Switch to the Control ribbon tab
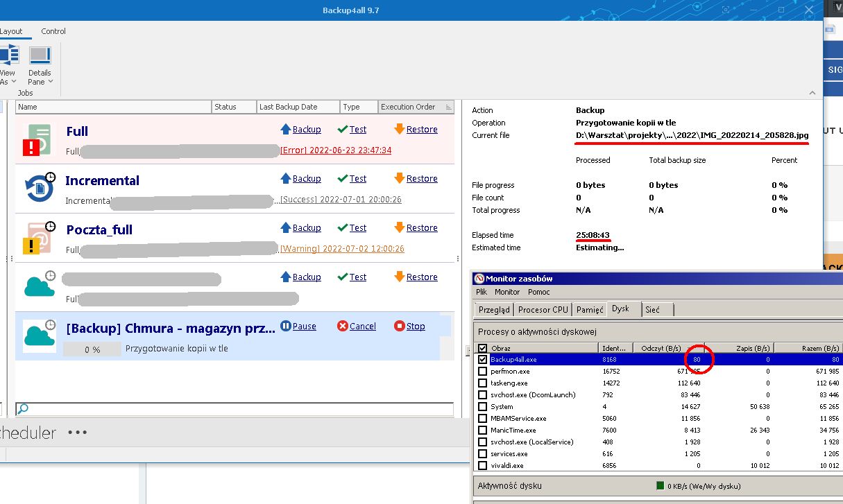Screen dimensions: 843x504 tap(53, 31)
